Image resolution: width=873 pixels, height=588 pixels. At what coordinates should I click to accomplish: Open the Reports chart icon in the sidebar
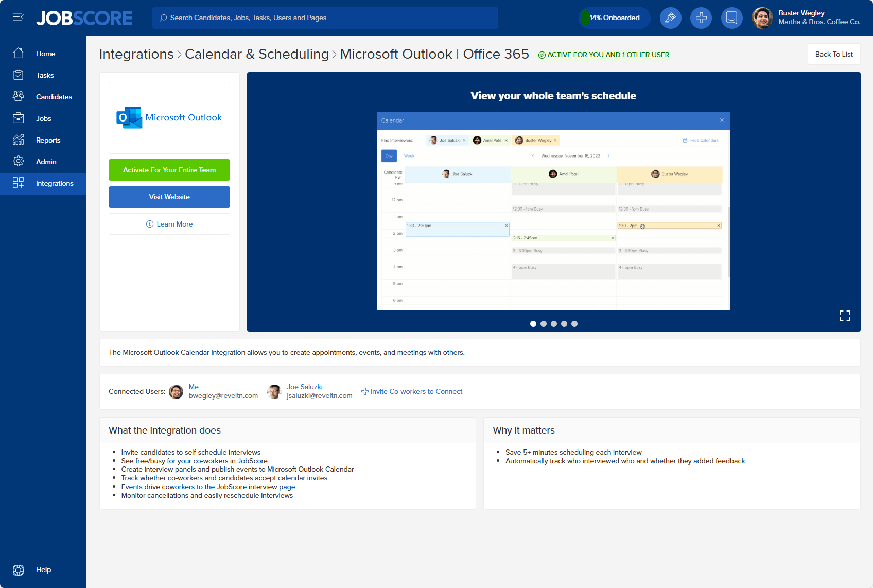coord(18,140)
